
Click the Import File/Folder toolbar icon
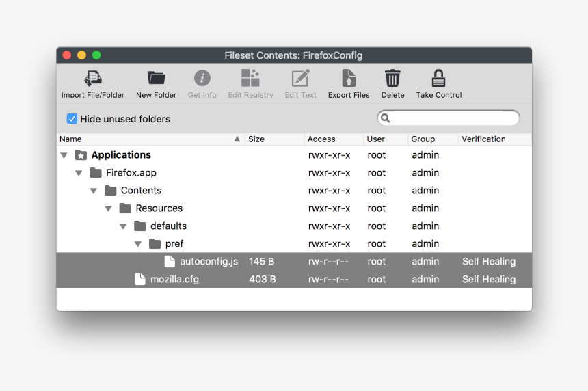click(x=93, y=78)
